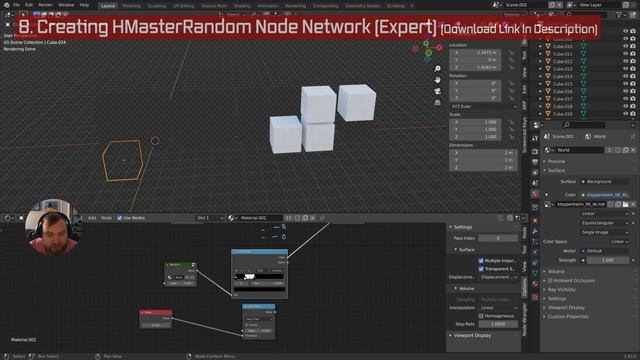Toggle Multiple Importance checkbox
This screenshot has height=360, width=640.
click(x=481, y=260)
